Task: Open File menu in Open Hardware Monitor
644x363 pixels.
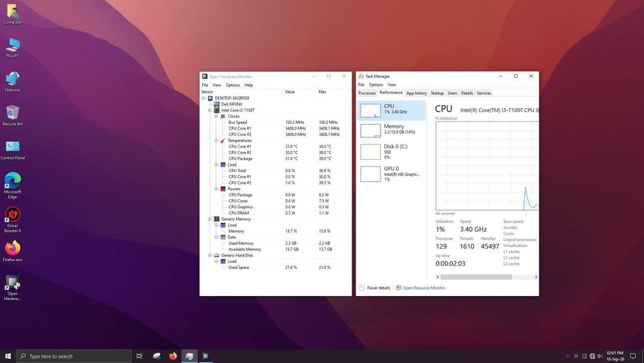Action: tap(205, 85)
